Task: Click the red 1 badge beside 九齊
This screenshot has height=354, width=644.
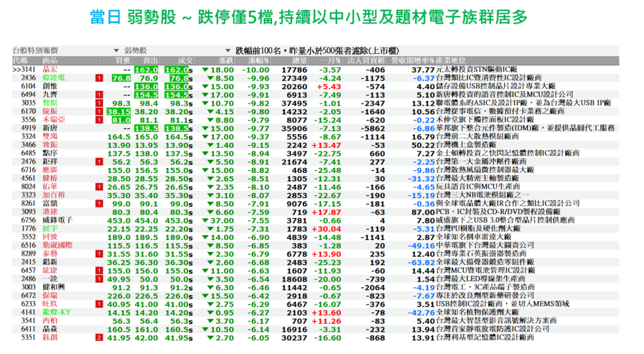Action: click(x=98, y=94)
